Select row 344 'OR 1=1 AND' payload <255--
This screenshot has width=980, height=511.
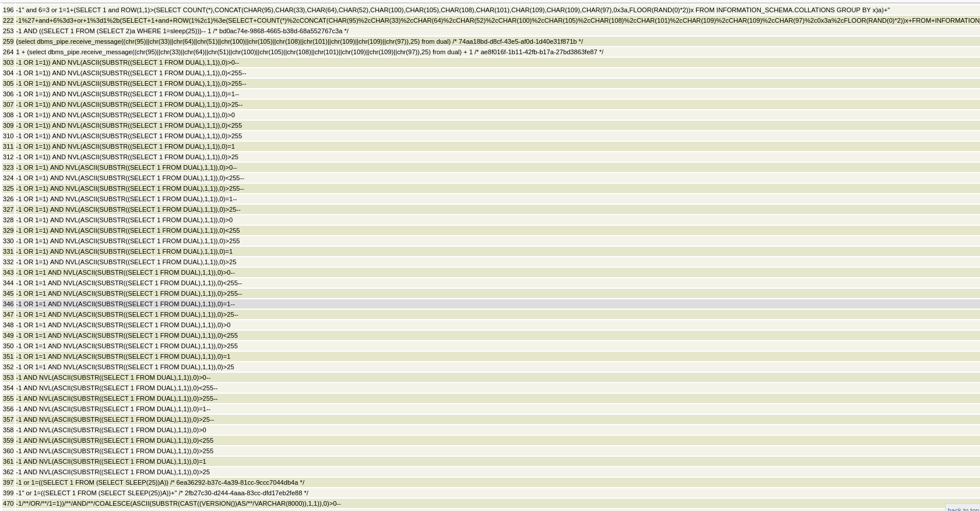(x=129, y=283)
